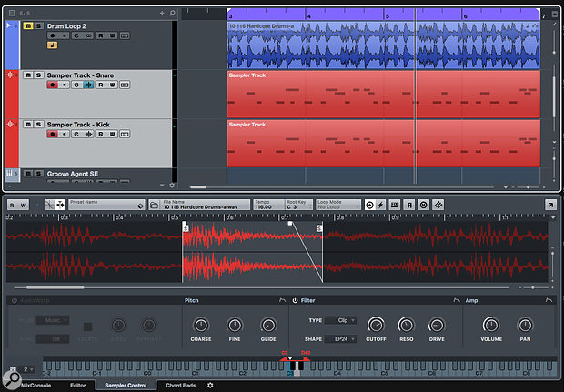The height and width of the screenshot is (392, 564).
Task: Open the filter TYPE Clip dropdown
Action: [340, 320]
